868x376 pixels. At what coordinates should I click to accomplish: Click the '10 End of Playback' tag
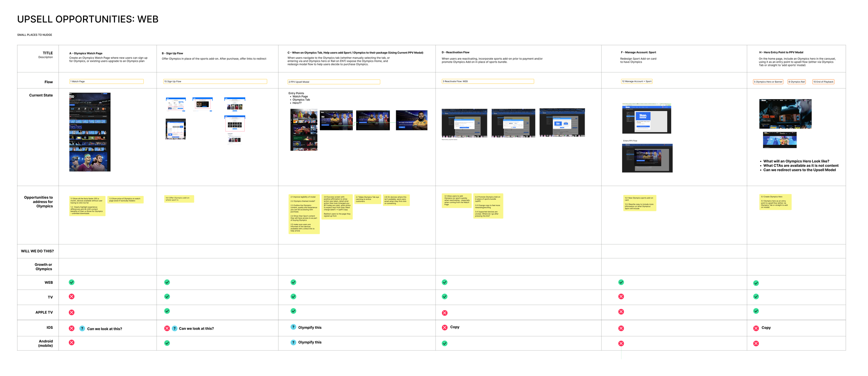tap(823, 82)
